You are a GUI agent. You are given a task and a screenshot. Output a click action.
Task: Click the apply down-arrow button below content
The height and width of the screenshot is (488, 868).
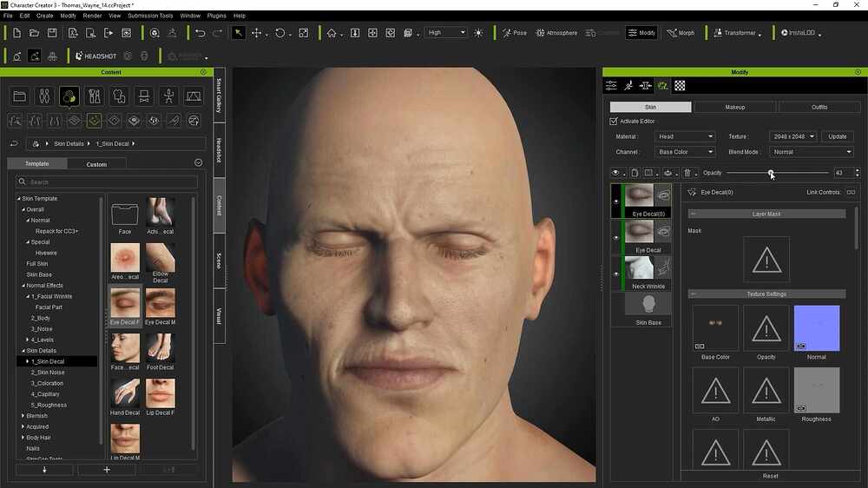(44, 470)
